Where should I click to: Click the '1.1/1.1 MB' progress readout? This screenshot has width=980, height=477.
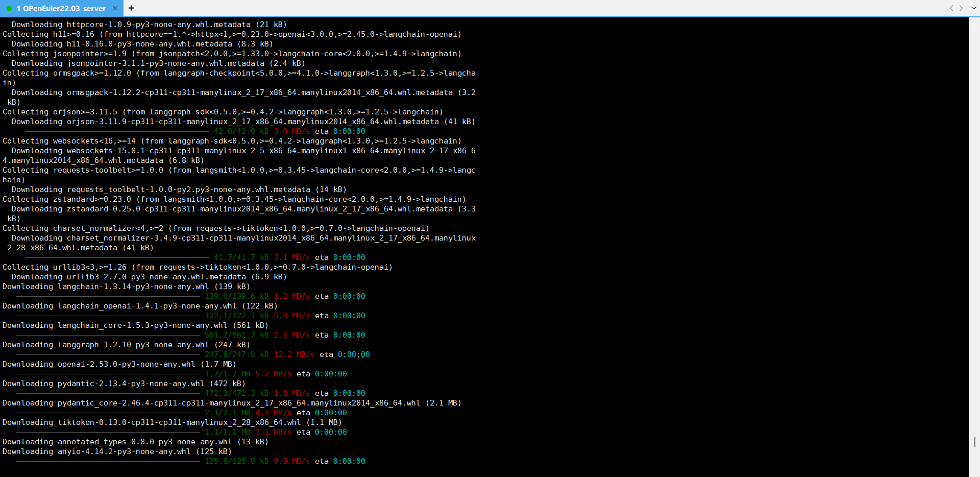(227, 432)
